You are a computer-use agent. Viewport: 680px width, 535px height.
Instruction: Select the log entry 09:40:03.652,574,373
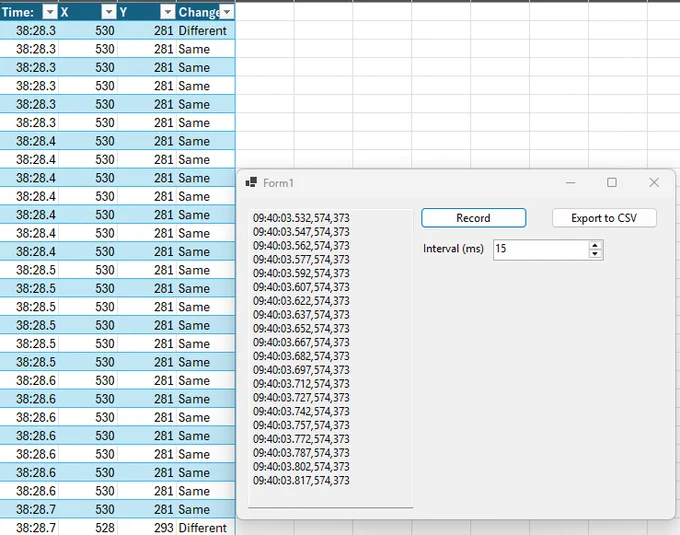click(x=301, y=329)
